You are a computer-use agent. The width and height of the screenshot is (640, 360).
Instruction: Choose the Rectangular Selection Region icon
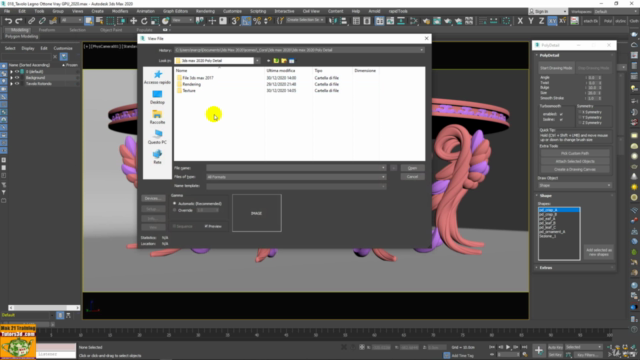(110, 20)
